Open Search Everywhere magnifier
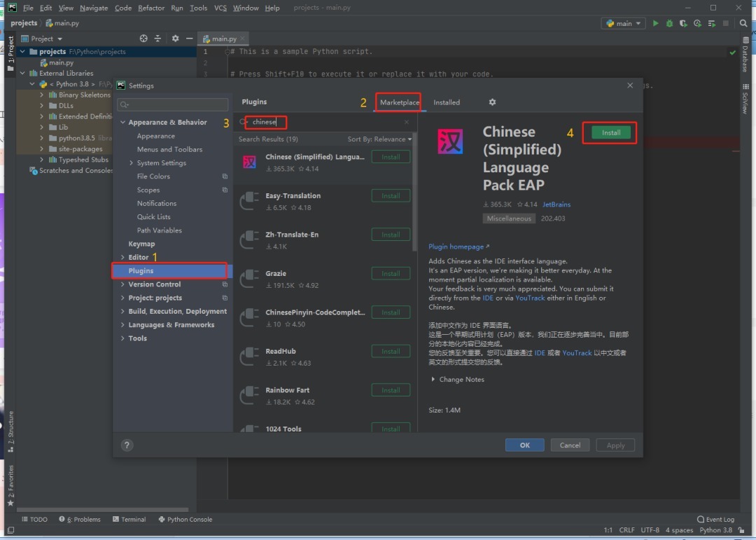The width and height of the screenshot is (756, 540). pyautogui.click(x=743, y=23)
